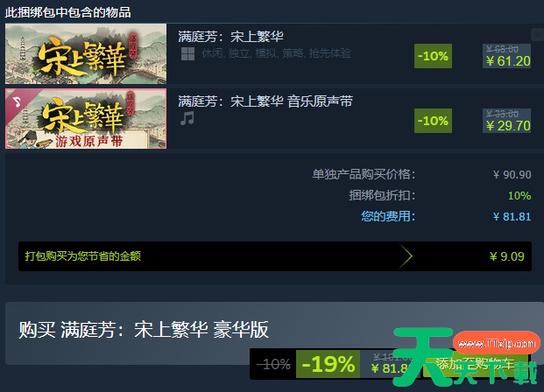Click the 添加至购物车 add to cart button
The width and height of the screenshot is (544, 392).
point(475,364)
